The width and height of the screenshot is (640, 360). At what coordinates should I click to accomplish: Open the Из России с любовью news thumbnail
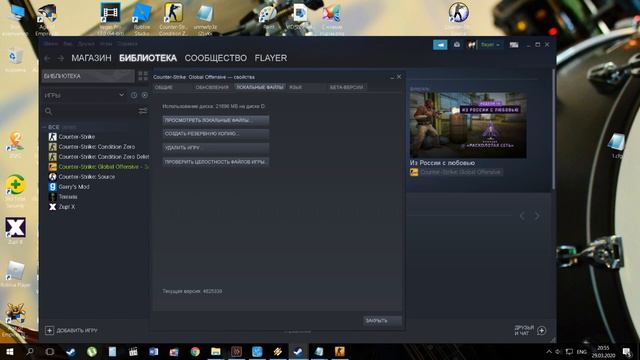[468, 125]
